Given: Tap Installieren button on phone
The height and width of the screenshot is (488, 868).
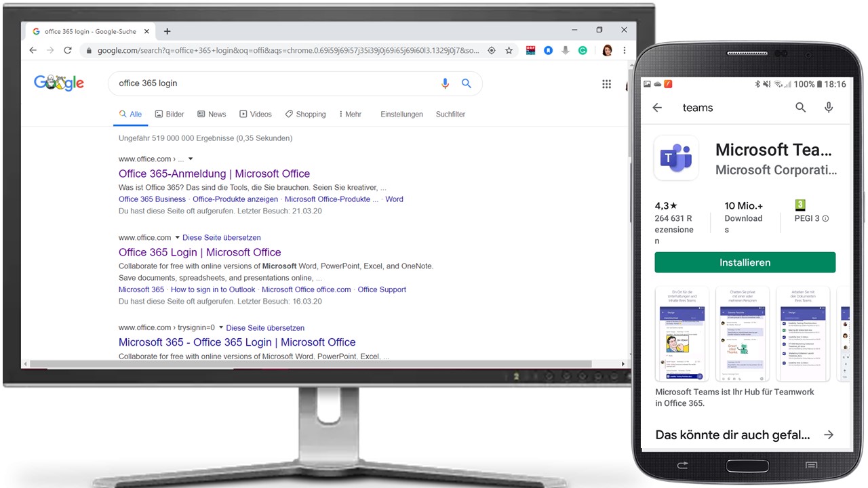Looking at the screenshot, I should point(745,262).
